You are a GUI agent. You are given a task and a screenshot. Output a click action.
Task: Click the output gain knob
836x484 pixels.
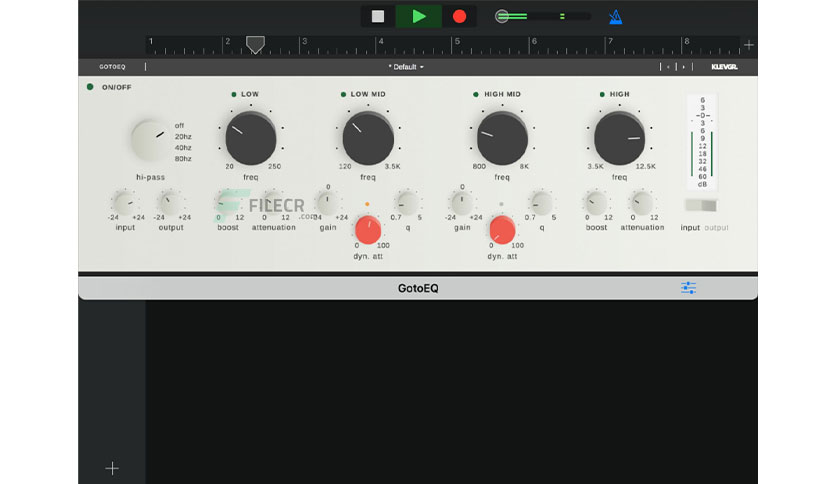coord(171,203)
